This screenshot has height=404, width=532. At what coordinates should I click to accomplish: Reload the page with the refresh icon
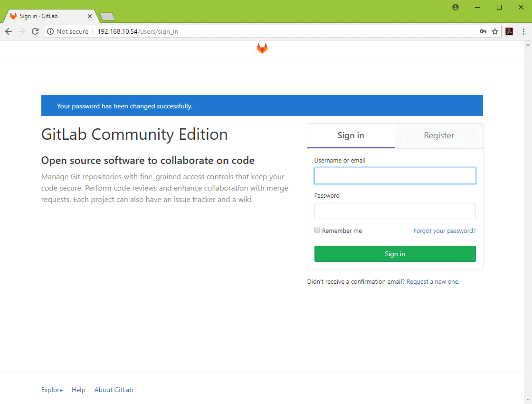(35, 31)
